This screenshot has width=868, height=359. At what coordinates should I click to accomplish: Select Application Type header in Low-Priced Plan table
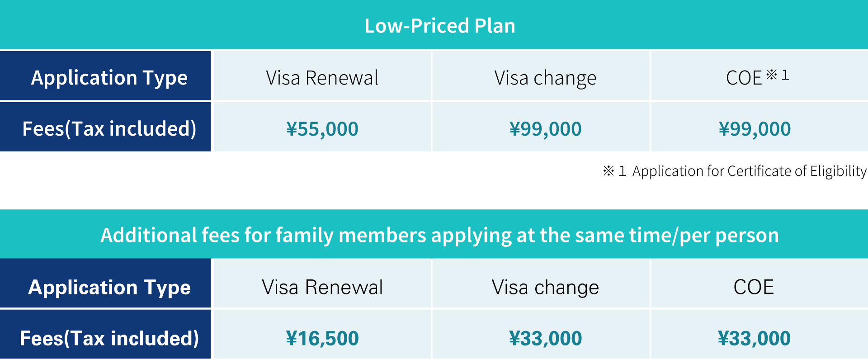(x=109, y=77)
